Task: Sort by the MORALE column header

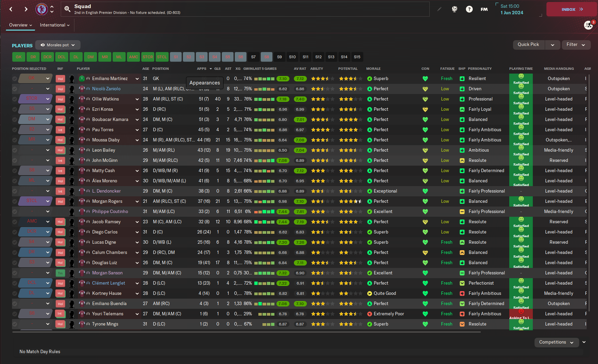Action: [373, 69]
